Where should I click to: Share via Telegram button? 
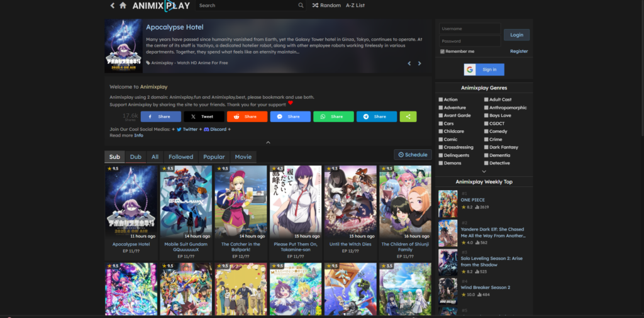pyautogui.click(x=376, y=116)
